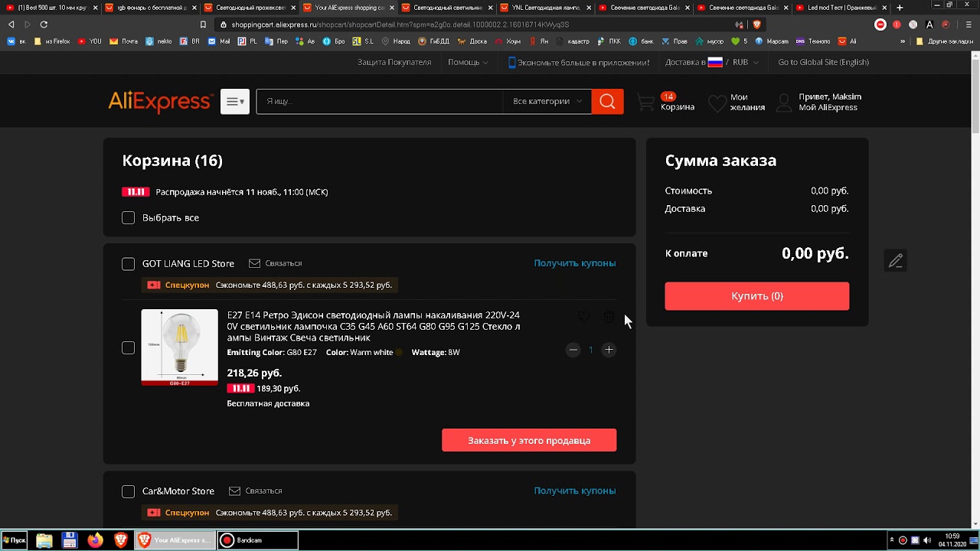This screenshot has height=551, width=980.
Task: Decrease quantity of the Edison lamp
Action: (x=573, y=350)
